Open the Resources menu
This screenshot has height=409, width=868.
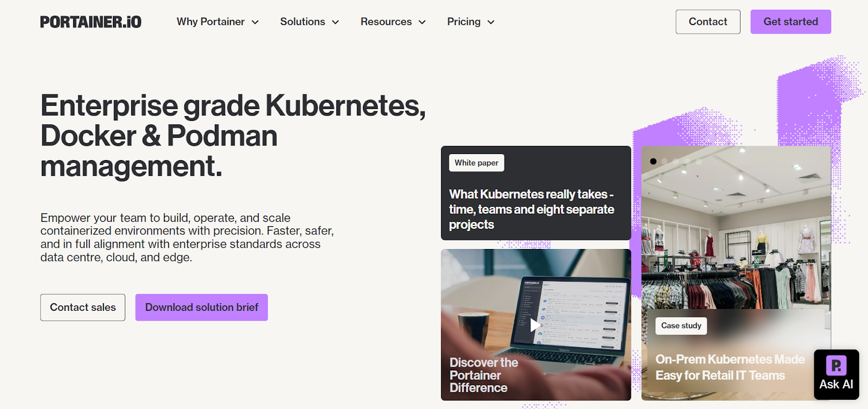point(393,22)
